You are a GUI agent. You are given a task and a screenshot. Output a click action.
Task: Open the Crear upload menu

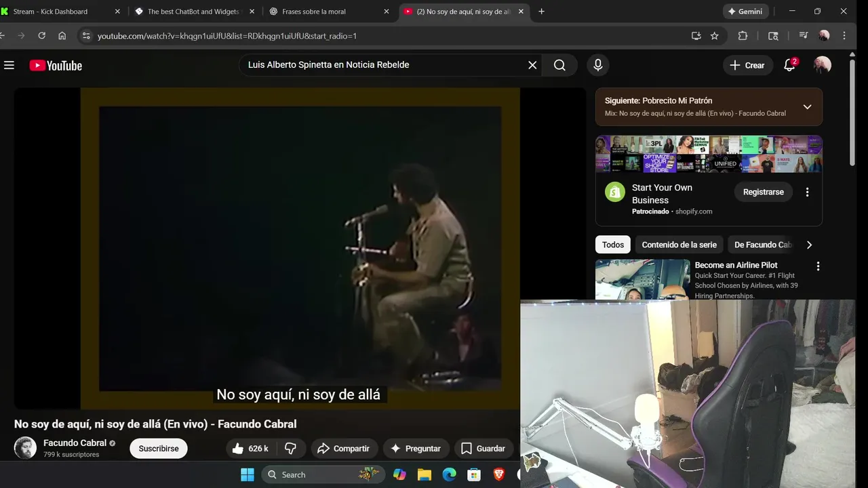point(747,65)
